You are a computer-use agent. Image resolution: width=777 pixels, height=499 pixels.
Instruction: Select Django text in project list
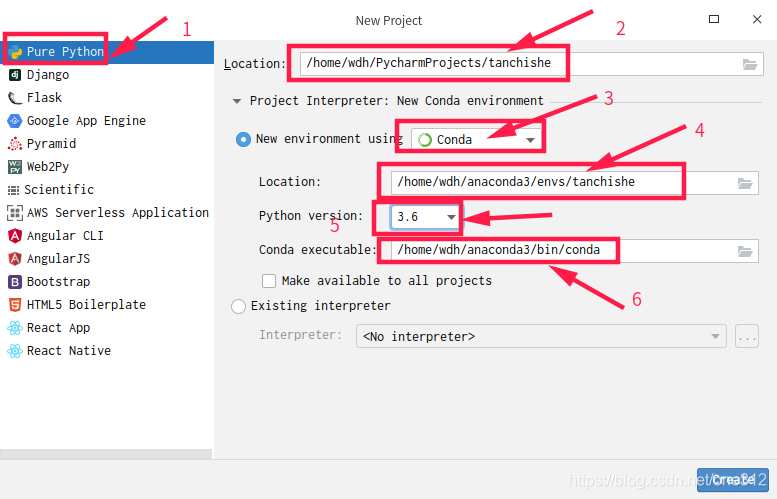48,75
